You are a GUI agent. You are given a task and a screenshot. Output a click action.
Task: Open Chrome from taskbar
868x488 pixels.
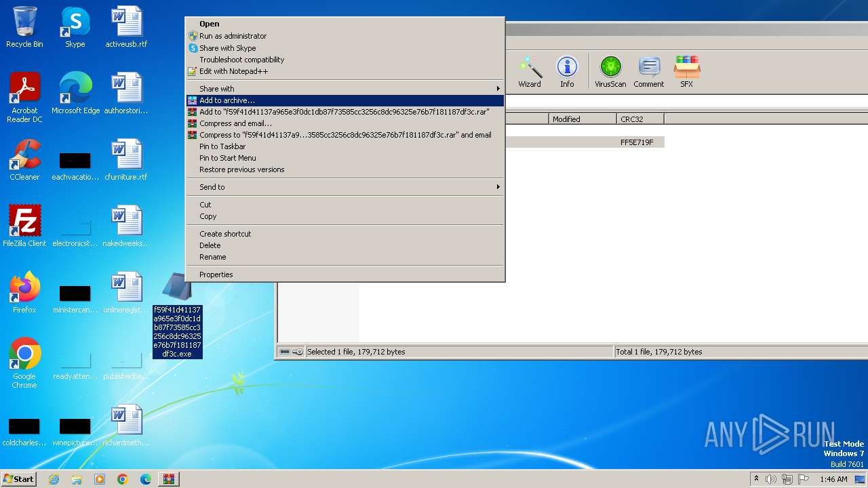click(x=123, y=479)
